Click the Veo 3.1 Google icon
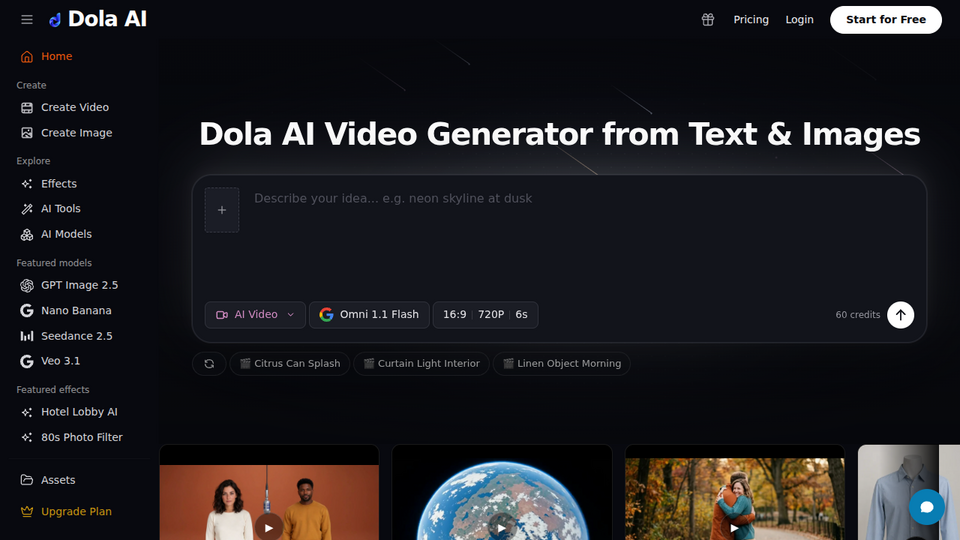The image size is (960, 540). pyautogui.click(x=26, y=362)
